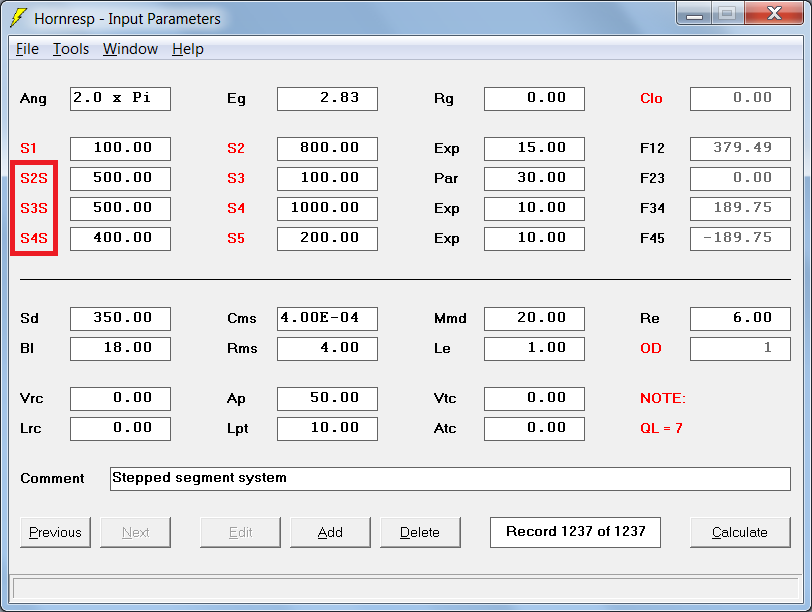Select the F23 field
This screenshot has width=812, height=612.
tap(740, 179)
